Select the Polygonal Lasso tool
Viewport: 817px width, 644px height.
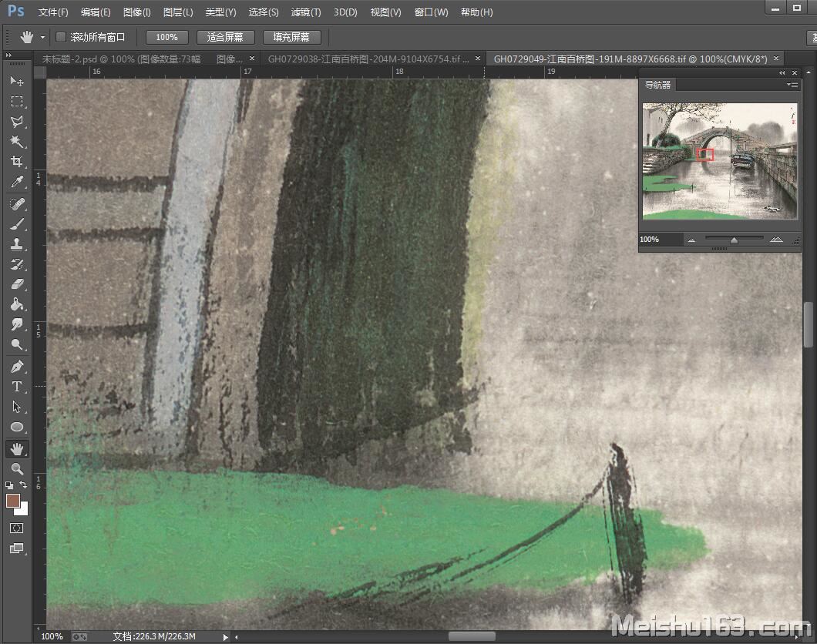click(17, 121)
